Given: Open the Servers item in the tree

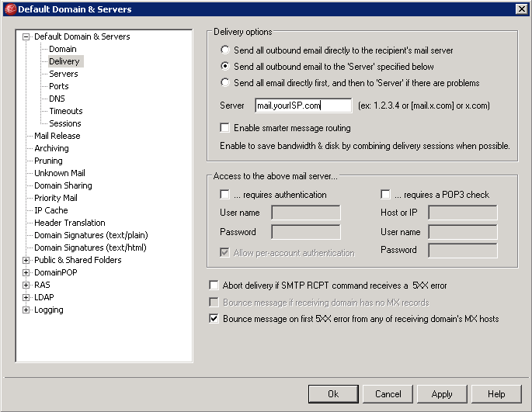Looking at the screenshot, I should (64, 74).
